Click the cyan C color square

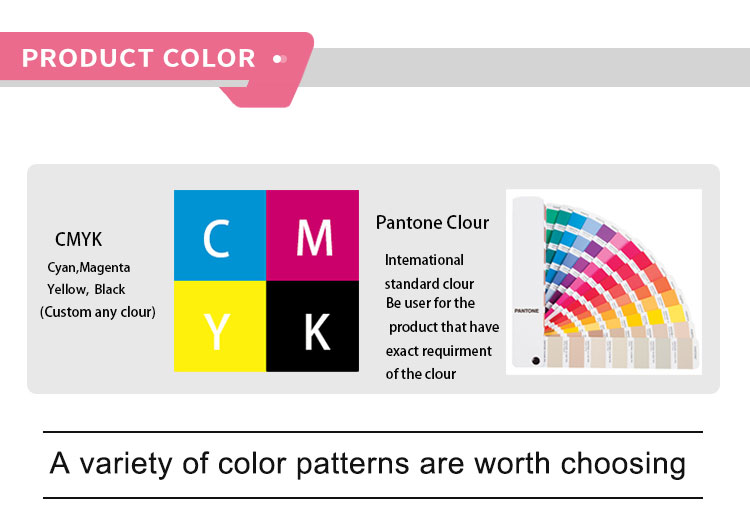pos(220,236)
